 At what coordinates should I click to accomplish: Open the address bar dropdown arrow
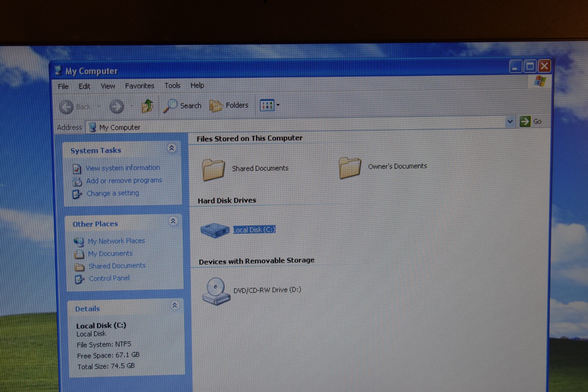click(510, 121)
